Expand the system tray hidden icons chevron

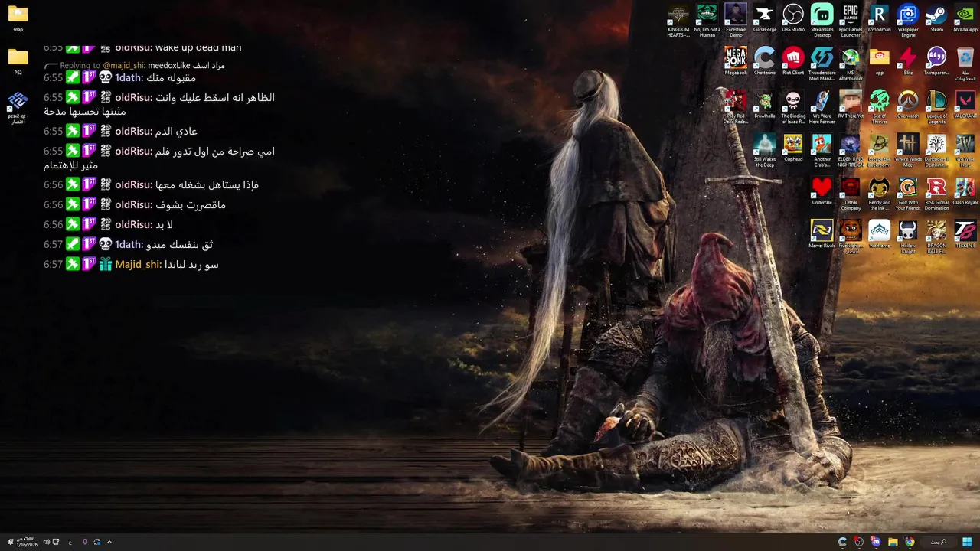109,542
